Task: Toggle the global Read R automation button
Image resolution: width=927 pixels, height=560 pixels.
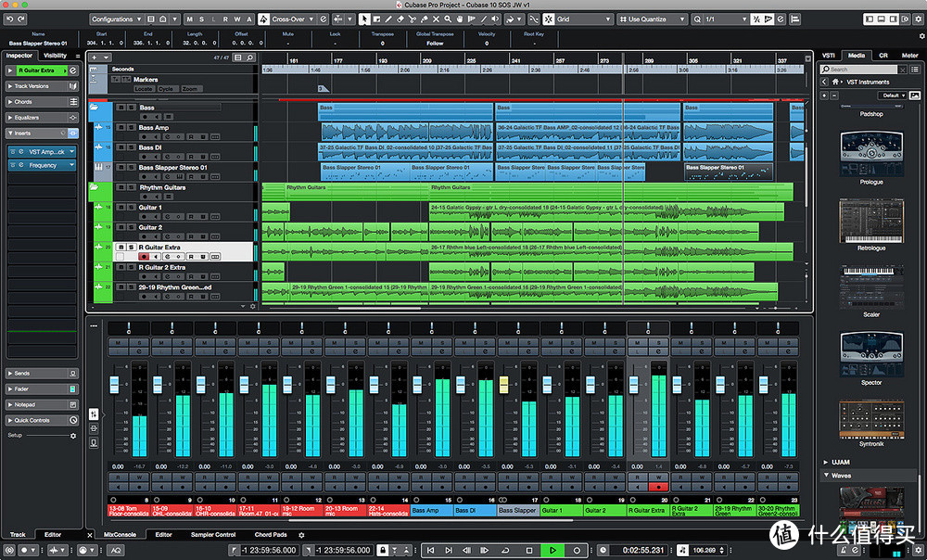Action: pyautogui.click(x=225, y=19)
